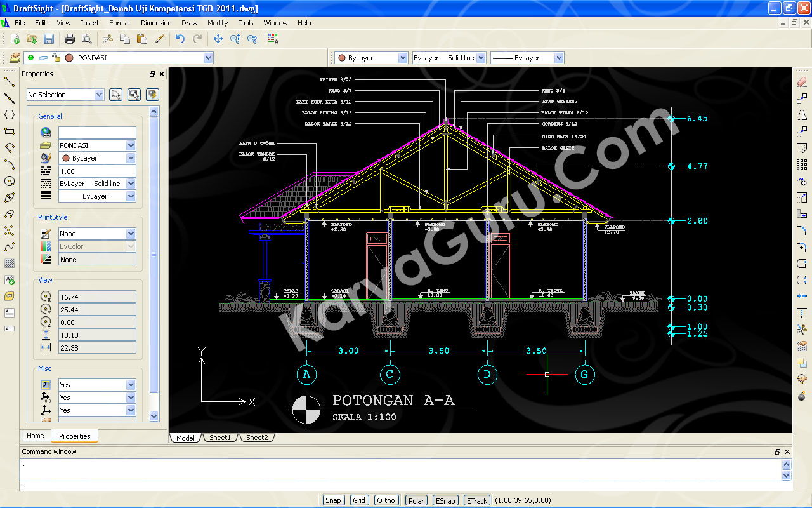The image size is (812, 508).
Task: Open the ByLayer Solid line dropdown in toolbar
Action: tap(481, 58)
